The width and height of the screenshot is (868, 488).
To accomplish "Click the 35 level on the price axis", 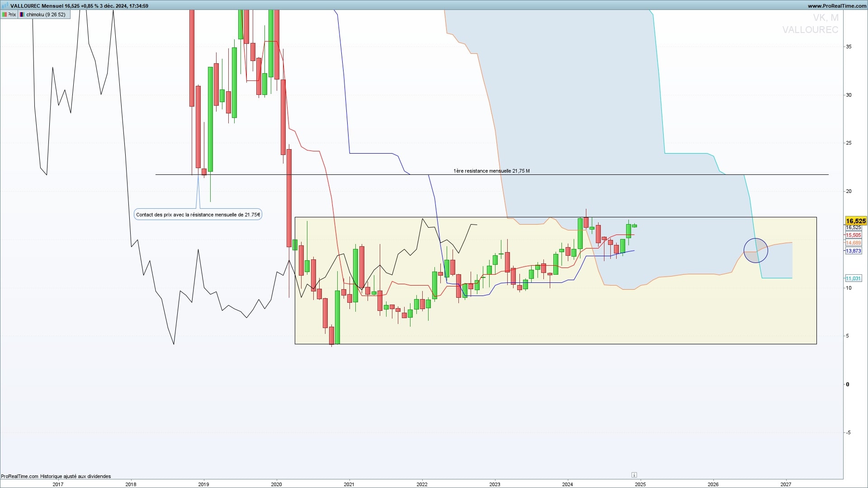I will tap(849, 47).
